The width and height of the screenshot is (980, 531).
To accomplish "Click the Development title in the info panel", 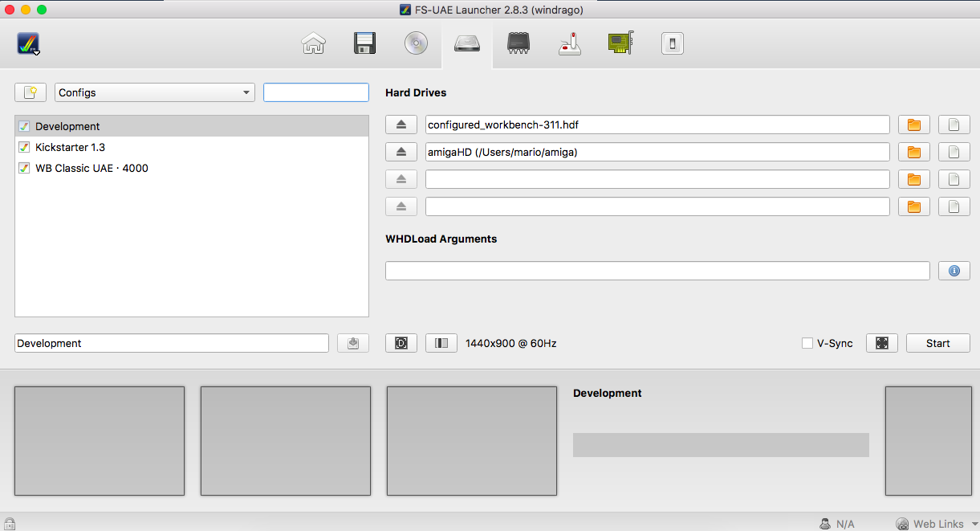I will [x=608, y=393].
